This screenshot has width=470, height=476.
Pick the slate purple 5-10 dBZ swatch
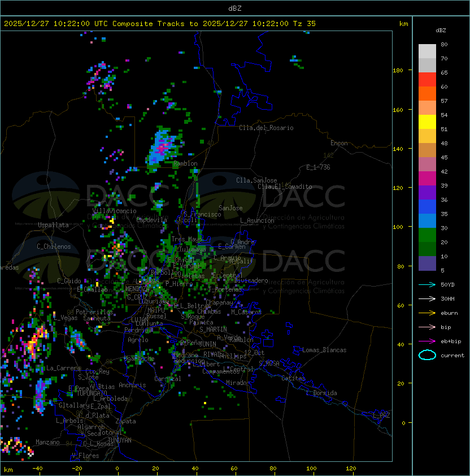point(427,263)
